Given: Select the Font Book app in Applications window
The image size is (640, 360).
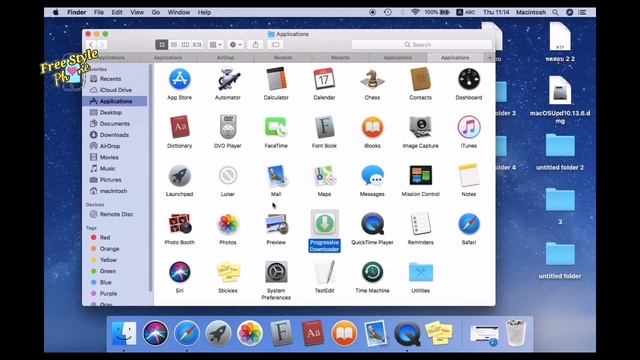Looking at the screenshot, I should [324, 127].
